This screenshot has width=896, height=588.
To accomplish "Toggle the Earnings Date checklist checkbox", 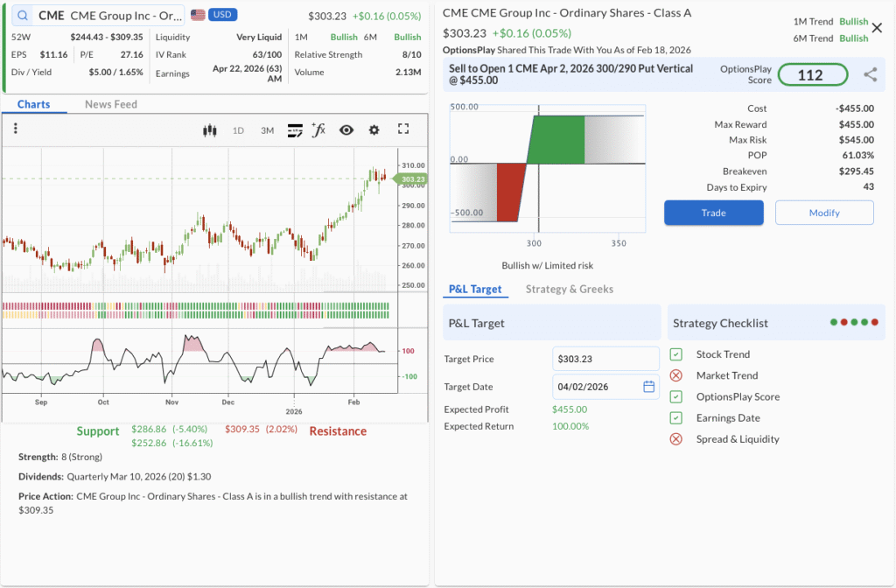I will pos(676,418).
